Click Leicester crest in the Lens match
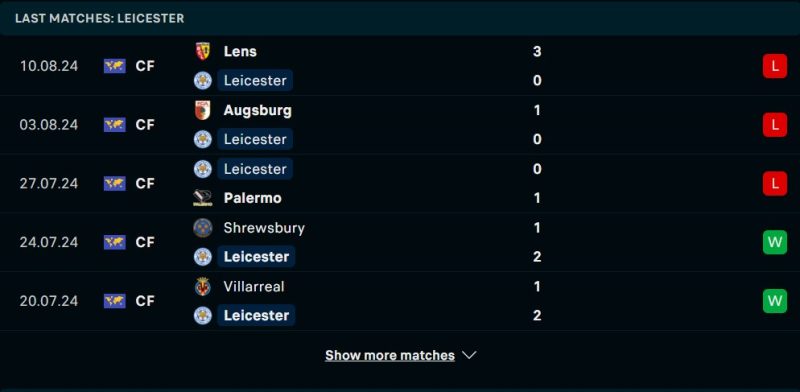This screenshot has height=392, width=800. click(203, 81)
